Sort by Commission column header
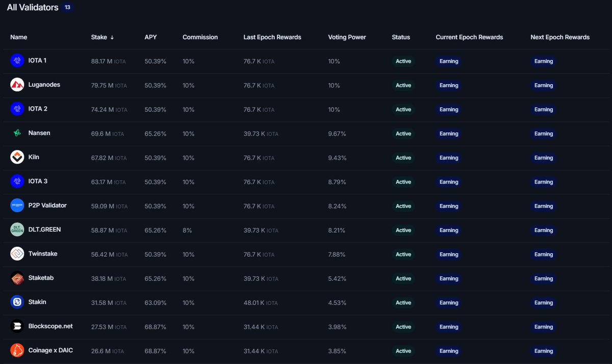Viewport: 612px width, 364px height. 200,37
